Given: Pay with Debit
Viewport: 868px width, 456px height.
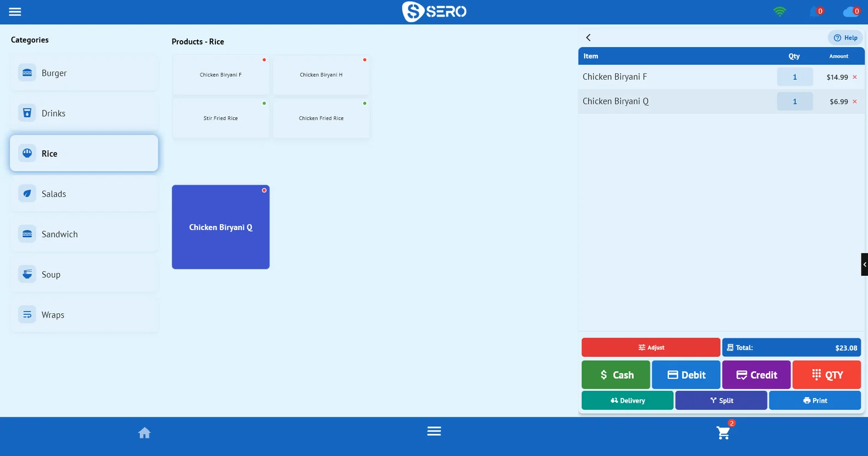Looking at the screenshot, I should [x=686, y=375].
